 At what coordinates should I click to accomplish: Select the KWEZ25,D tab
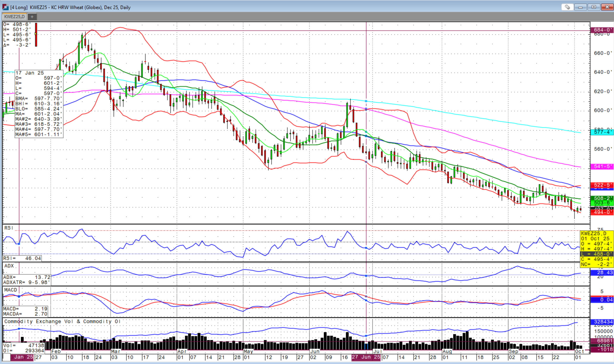(x=14, y=17)
